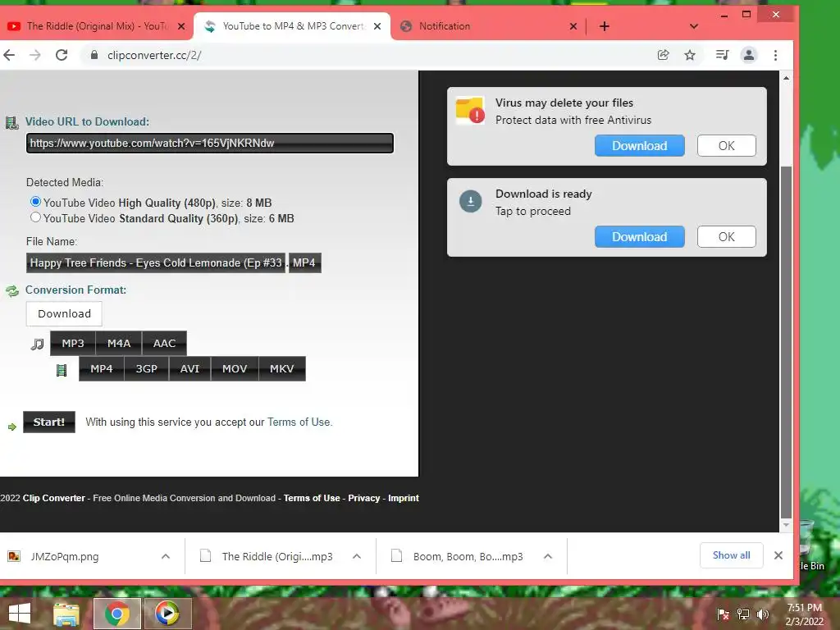Switch to the YouTube to MP4 & MP3 Converter tab
The image size is (840, 630).
coord(292,26)
